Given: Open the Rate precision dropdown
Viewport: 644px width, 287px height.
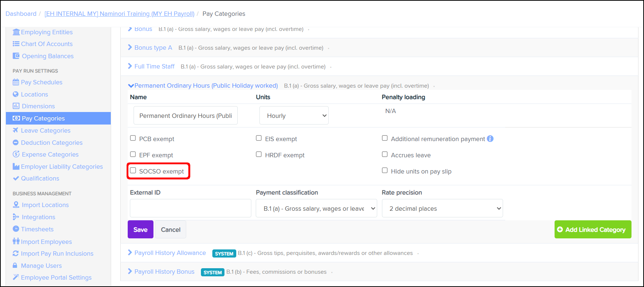Looking at the screenshot, I should click(x=442, y=209).
